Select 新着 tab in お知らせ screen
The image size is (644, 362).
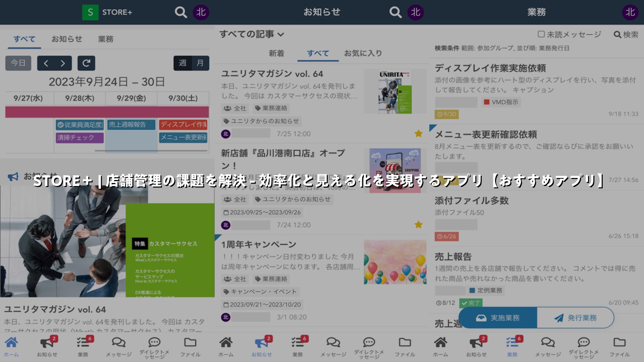(276, 53)
